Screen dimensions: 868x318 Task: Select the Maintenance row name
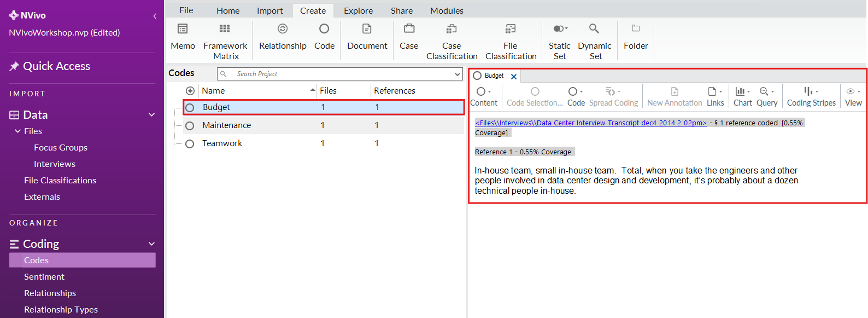226,125
